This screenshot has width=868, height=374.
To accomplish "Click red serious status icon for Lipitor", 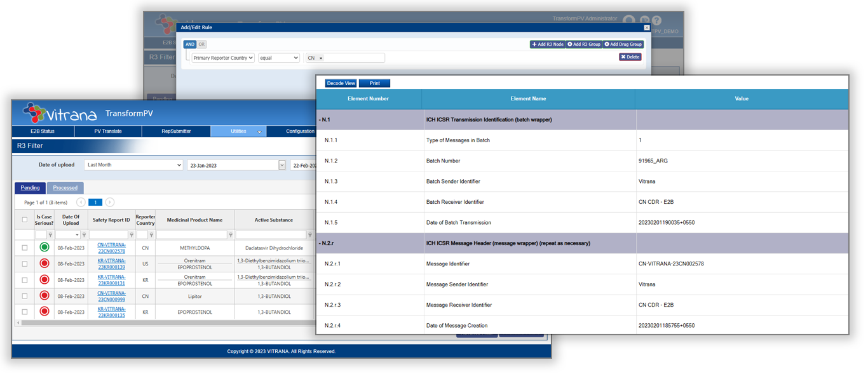I will point(44,296).
